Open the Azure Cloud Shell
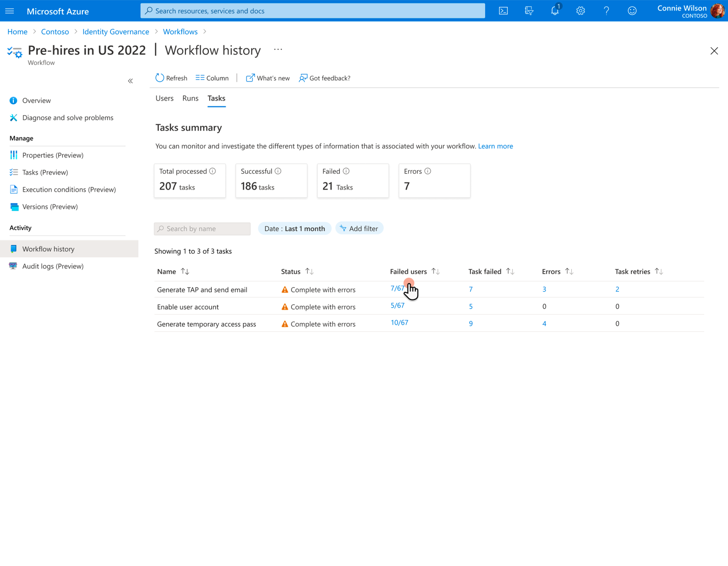Viewport: 728px width, 566px height. click(503, 11)
